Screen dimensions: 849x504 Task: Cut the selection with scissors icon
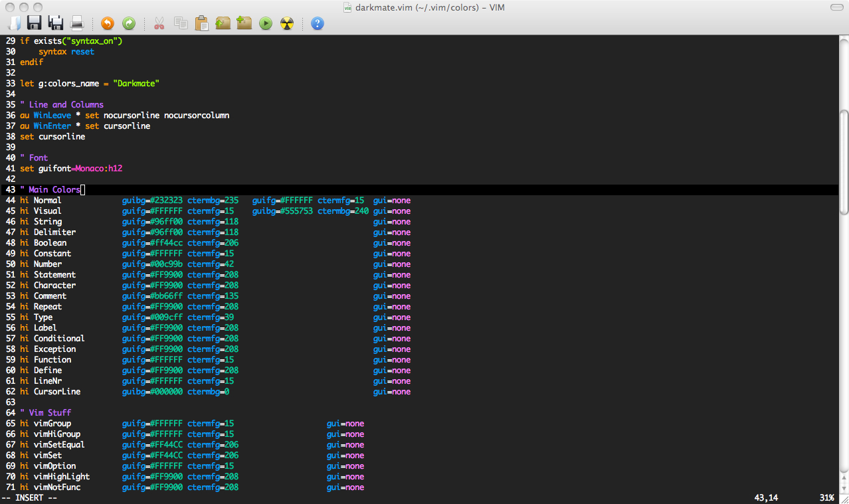[159, 24]
